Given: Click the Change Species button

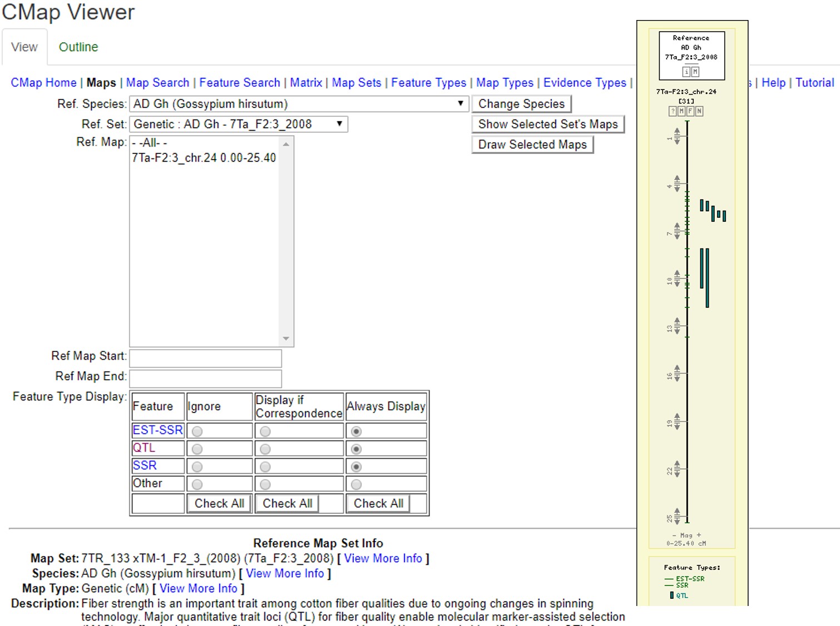Looking at the screenshot, I should click(x=521, y=104).
